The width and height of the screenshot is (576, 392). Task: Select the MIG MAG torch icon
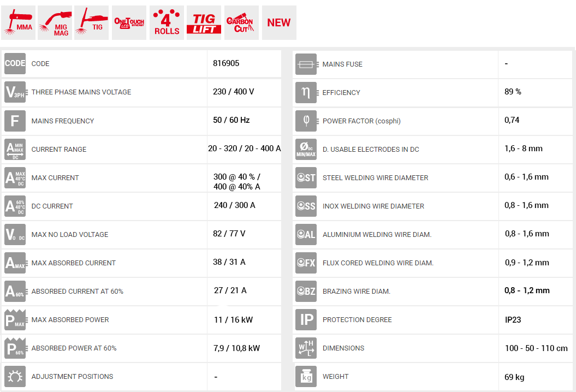[x=56, y=23]
